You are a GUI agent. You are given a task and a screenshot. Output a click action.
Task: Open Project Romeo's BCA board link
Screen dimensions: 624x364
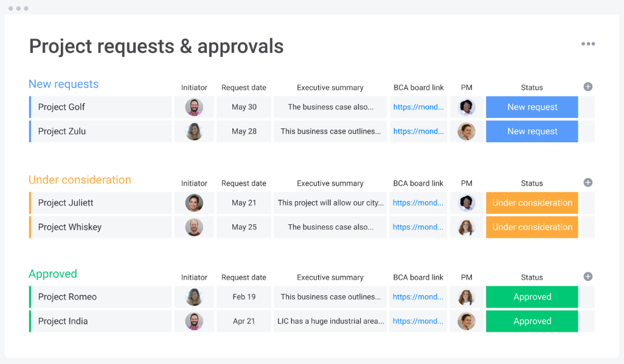(x=418, y=297)
